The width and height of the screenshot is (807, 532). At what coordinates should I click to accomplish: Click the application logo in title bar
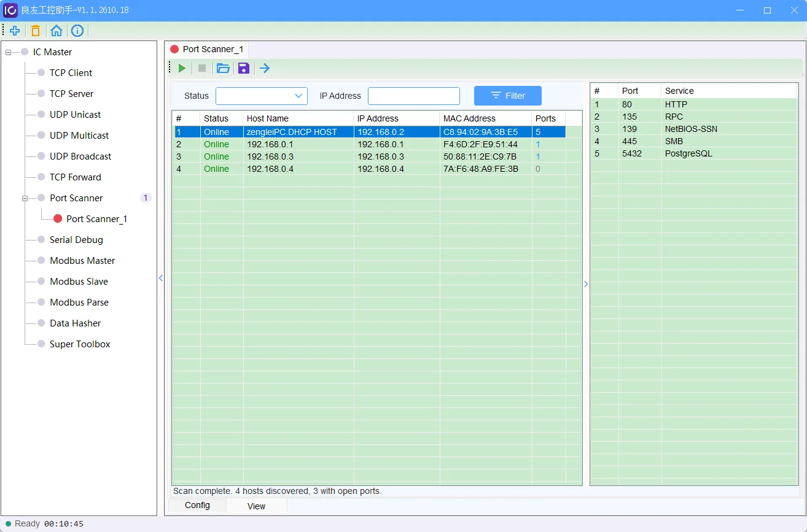tap(10, 10)
